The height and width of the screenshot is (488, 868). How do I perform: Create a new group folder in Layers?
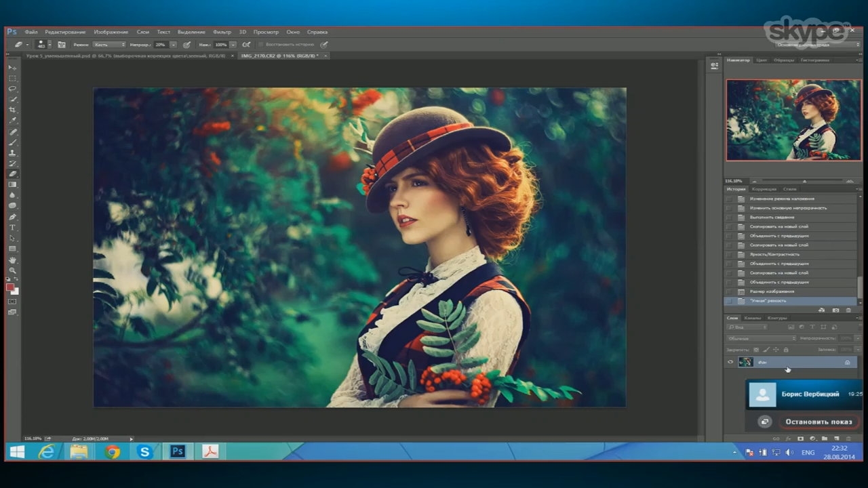coord(825,439)
